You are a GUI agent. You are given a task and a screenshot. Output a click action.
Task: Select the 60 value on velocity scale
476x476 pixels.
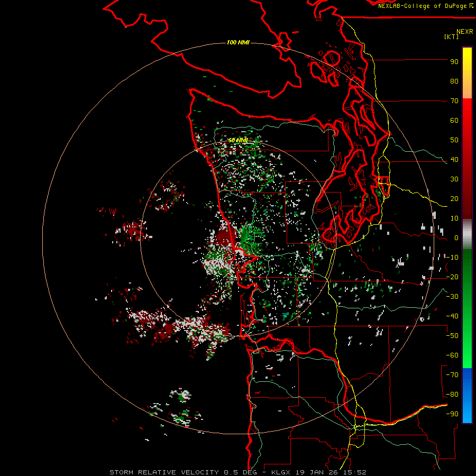coord(454,121)
